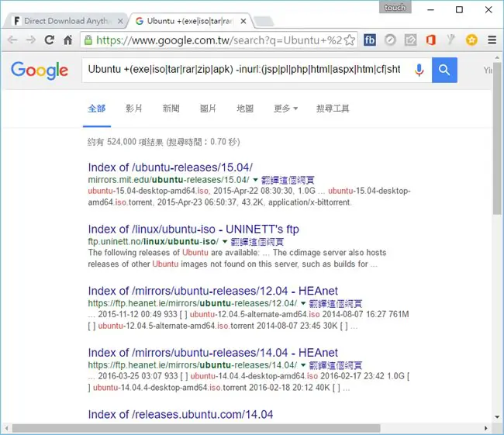
Task: Switch to the 新聞 search tab
Action: click(171, 109)
